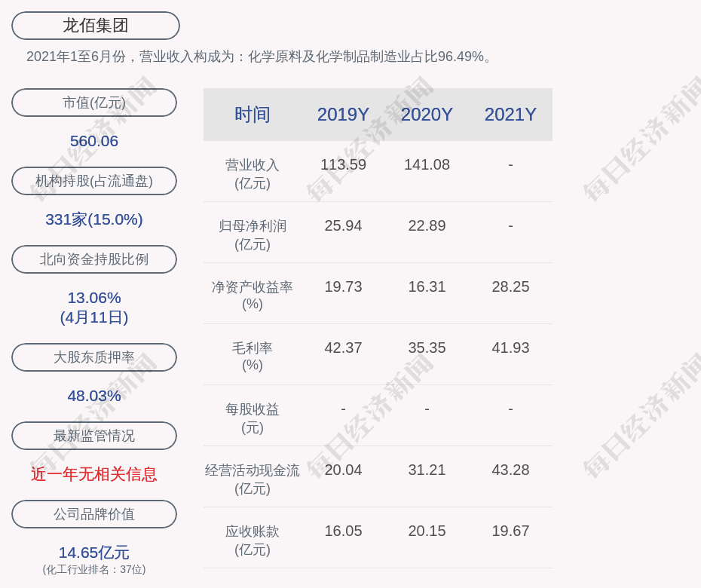Click market value 560.06
The width and height of the screenshot is (701, 588).
94,141
